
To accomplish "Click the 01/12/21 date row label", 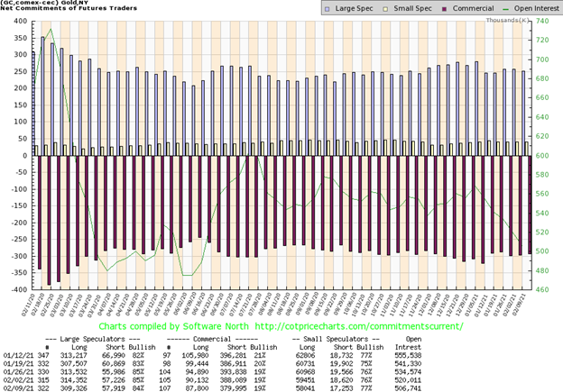I will coord(18,355).
